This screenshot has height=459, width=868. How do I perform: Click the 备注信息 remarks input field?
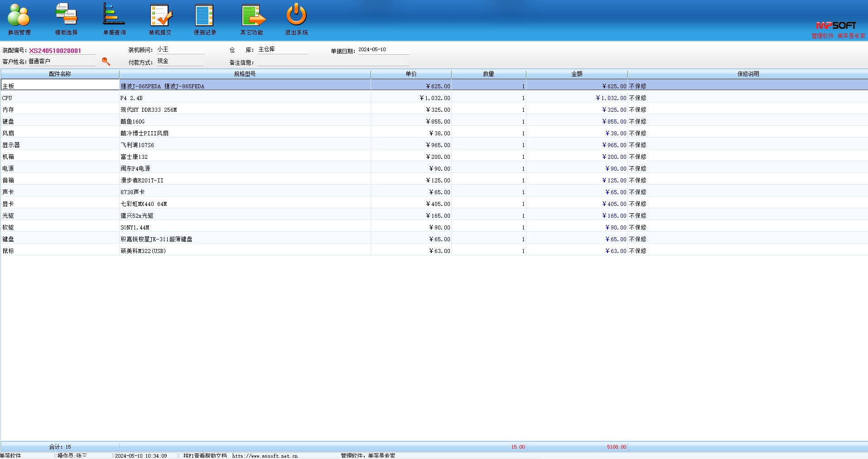click(x=333, y=62)
